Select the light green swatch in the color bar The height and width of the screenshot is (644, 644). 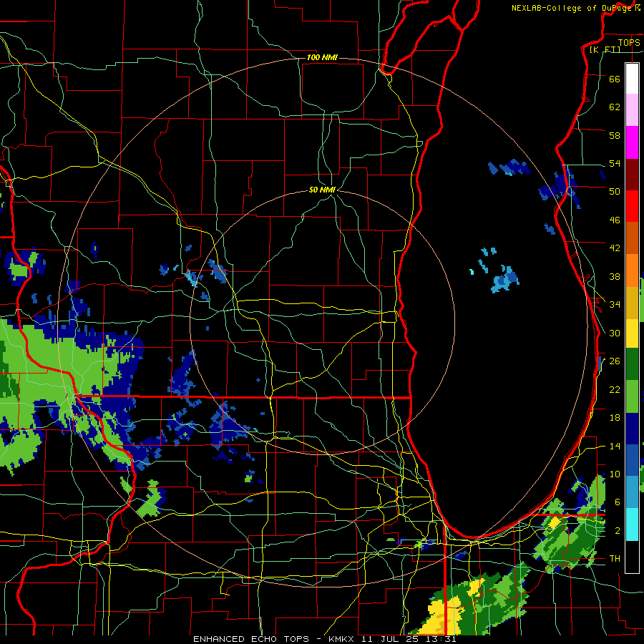(x=632, y=396)
